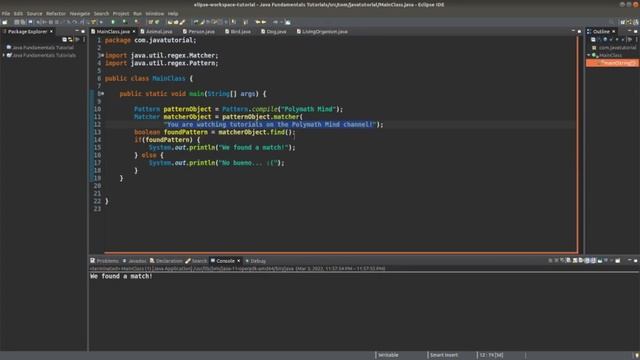
Task: Minimize the Package Explorer panel
Action: [x=77, y=31]
